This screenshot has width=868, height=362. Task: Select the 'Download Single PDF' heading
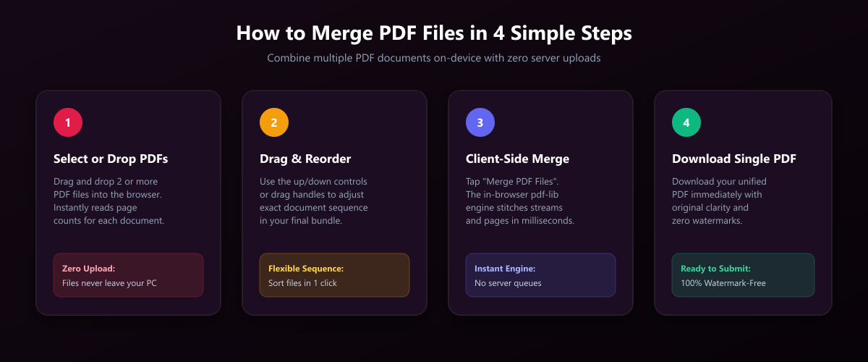(734, 159)
